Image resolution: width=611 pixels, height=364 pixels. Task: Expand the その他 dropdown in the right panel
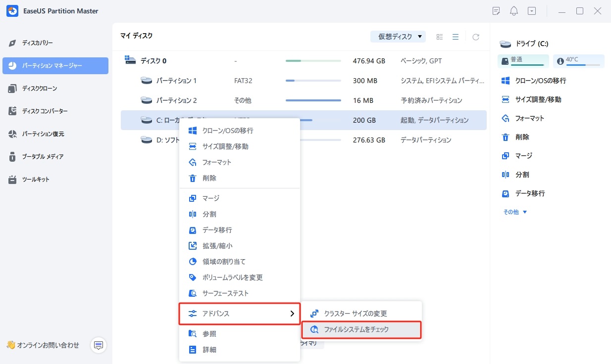click(x=515, y=212)
